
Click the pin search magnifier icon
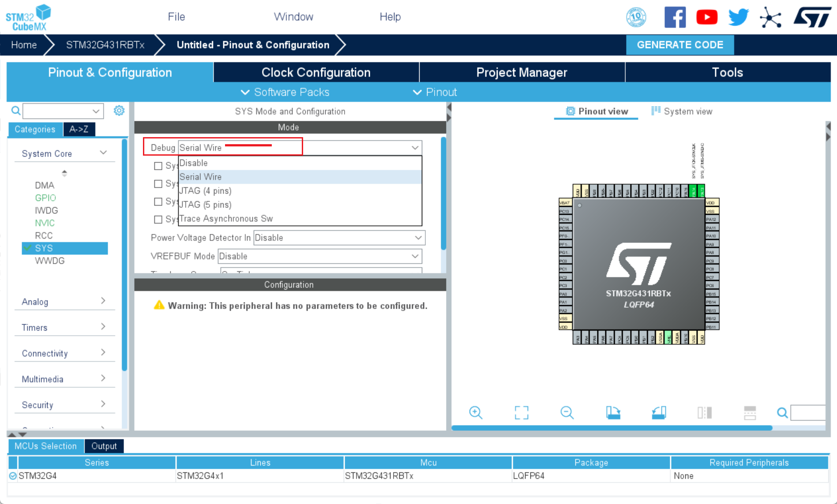(x=782, y=413)
